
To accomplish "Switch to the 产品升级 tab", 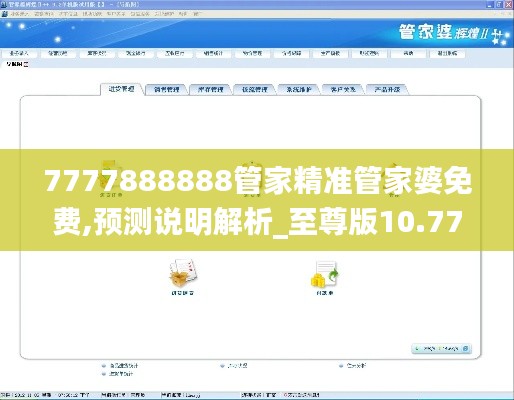I will tap(387, 89).
